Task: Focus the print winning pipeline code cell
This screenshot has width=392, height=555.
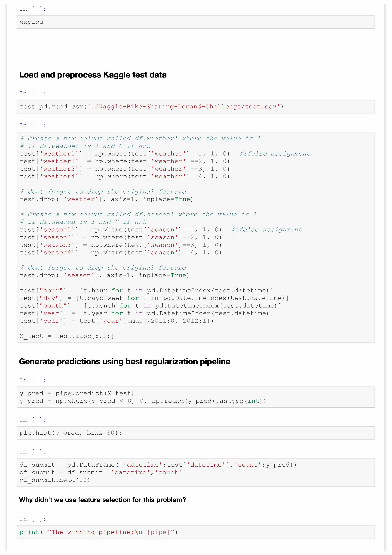Action: pyautogui.click(x=196, y=532)
